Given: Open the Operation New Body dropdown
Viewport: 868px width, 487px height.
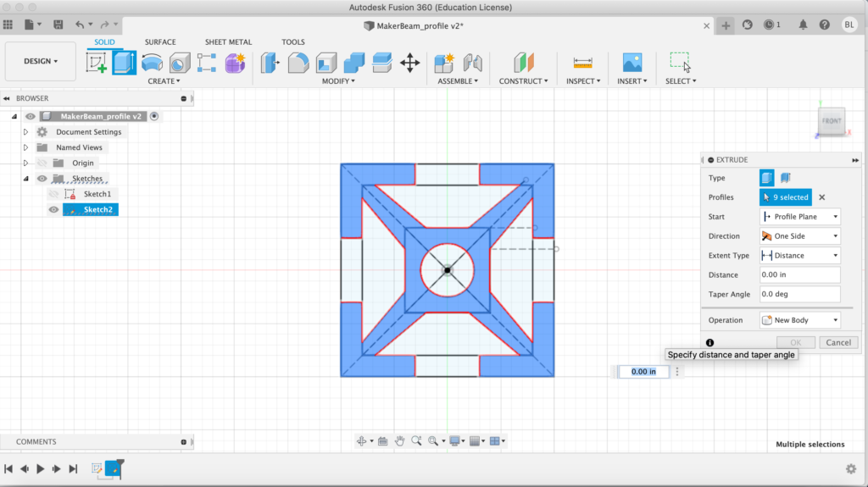Looking at the screenshot, I should coord(799,320).
